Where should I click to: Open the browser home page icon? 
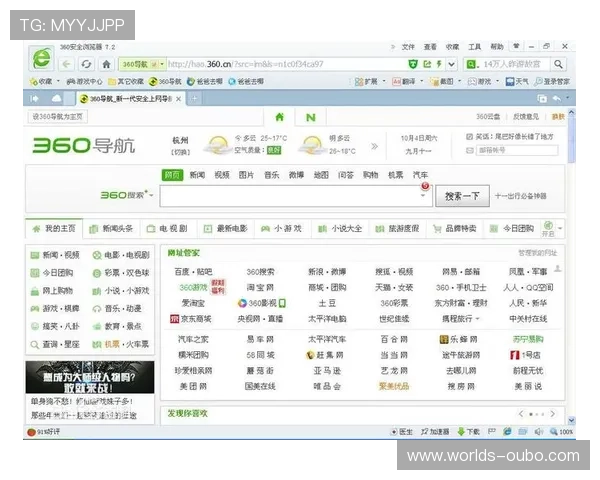click(106, 64)
